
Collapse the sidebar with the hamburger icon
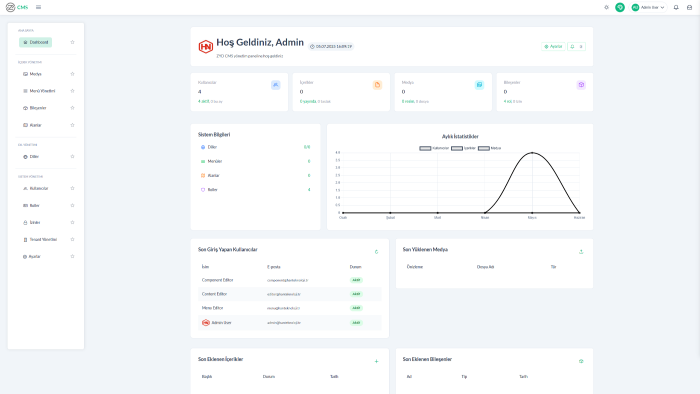click(x=38, y=7)
